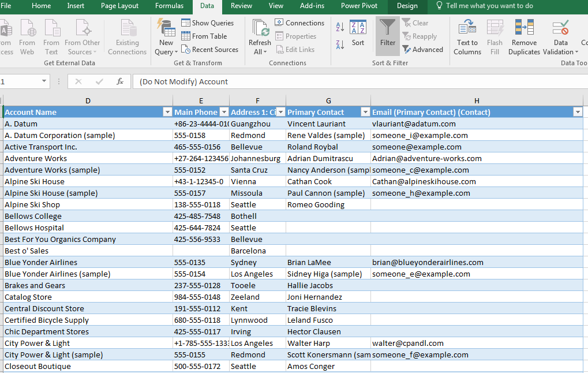Select the Johannesburg city cell

(x=257, y=158)
